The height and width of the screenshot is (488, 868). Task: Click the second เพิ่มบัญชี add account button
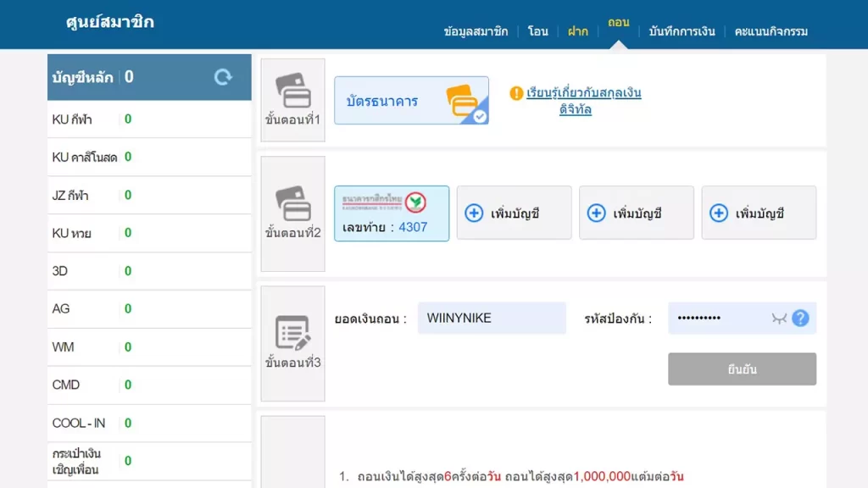click(636, 213)
